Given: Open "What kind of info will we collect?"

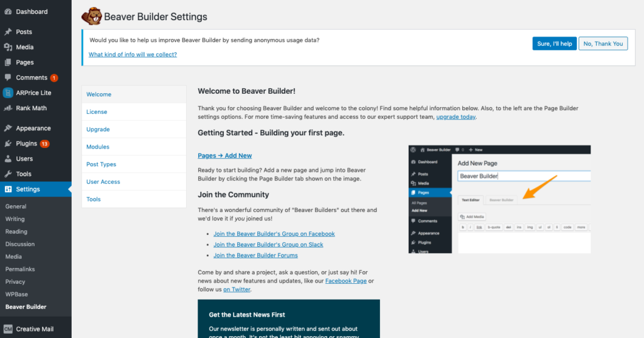Looking at the screenshot, I should tap(133, 54).
